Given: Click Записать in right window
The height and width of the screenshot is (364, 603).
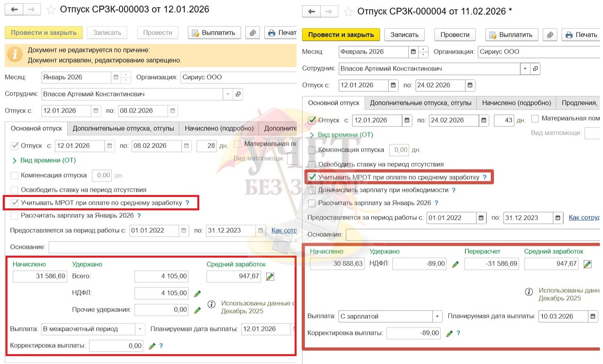Looking at the screenshot, I should coord(404,35).
